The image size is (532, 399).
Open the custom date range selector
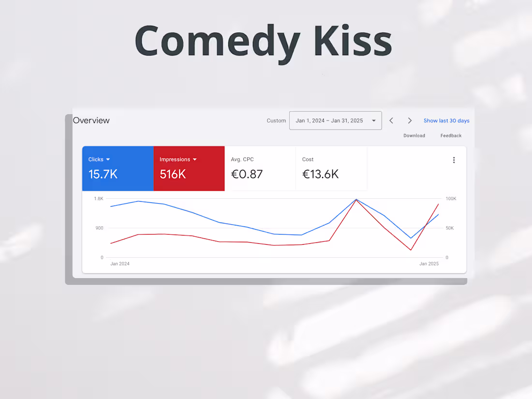click(x=335, y=120)
